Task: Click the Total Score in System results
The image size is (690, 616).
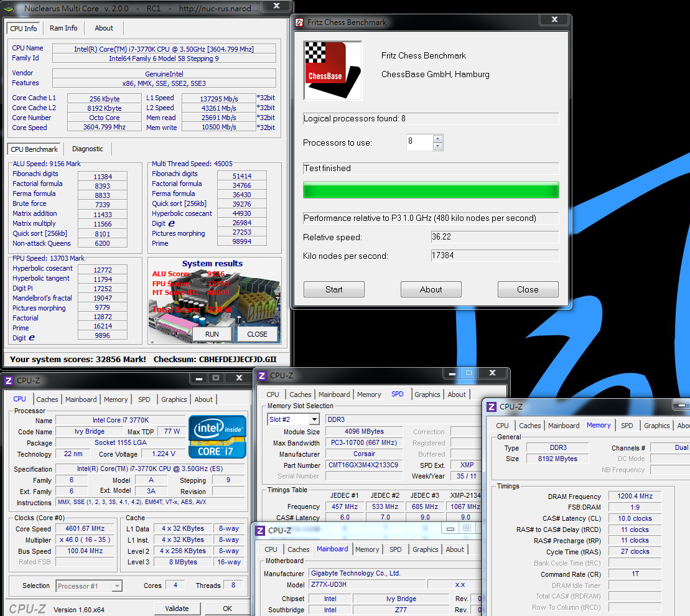Action: tap(192, 310)
